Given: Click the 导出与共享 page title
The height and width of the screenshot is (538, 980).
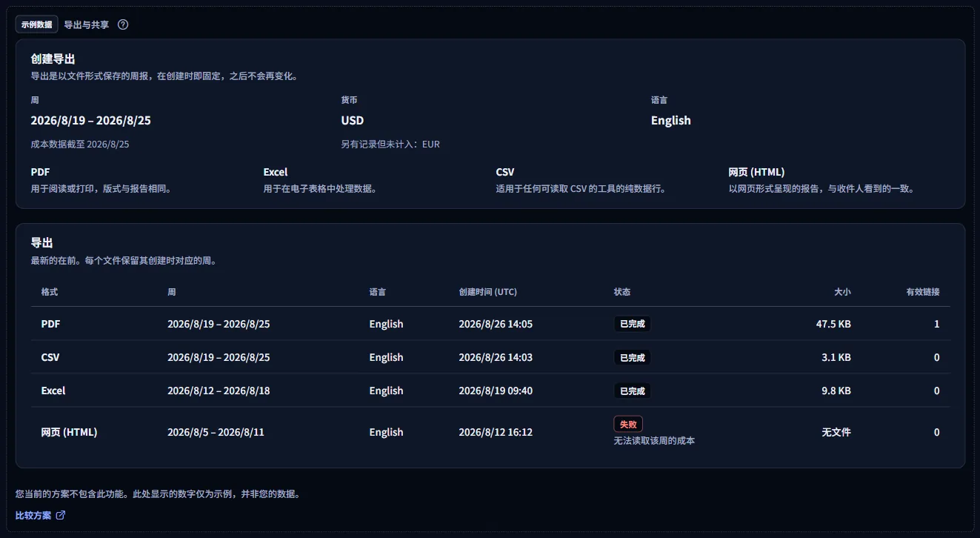Looking at the screenshot, I should pyautogui.click(x=87, y=24).
